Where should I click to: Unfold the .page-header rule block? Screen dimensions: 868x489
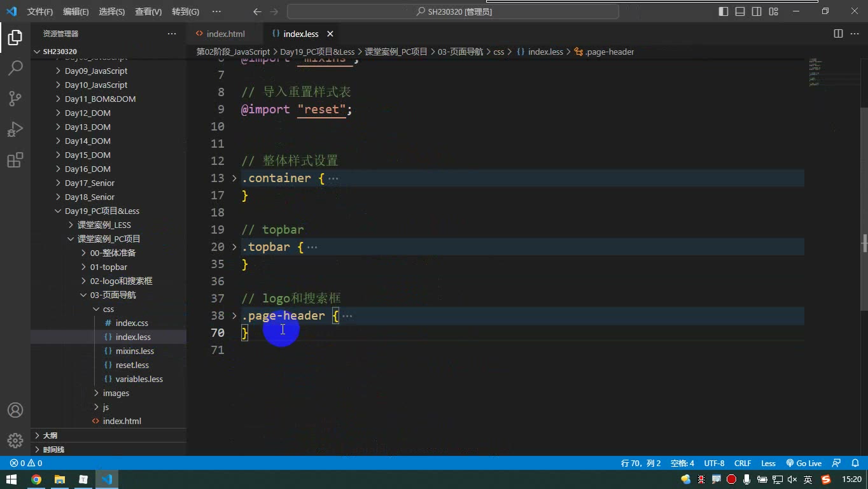234,316
